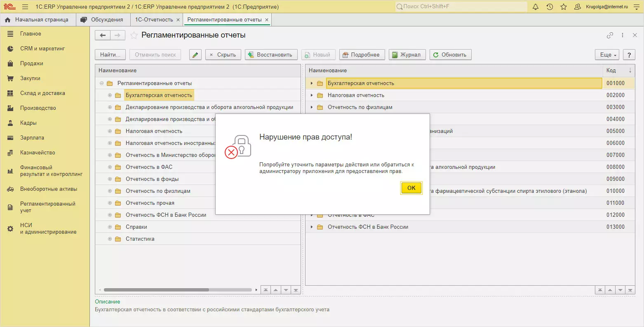The height and width of the screenshot is (327, 644).
Task: Add Регламентированные отчеты form to favorites
Action: point(134,36)
